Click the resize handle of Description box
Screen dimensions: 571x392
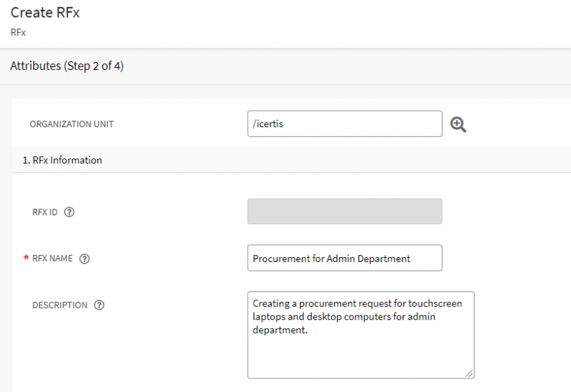point(469,373)
